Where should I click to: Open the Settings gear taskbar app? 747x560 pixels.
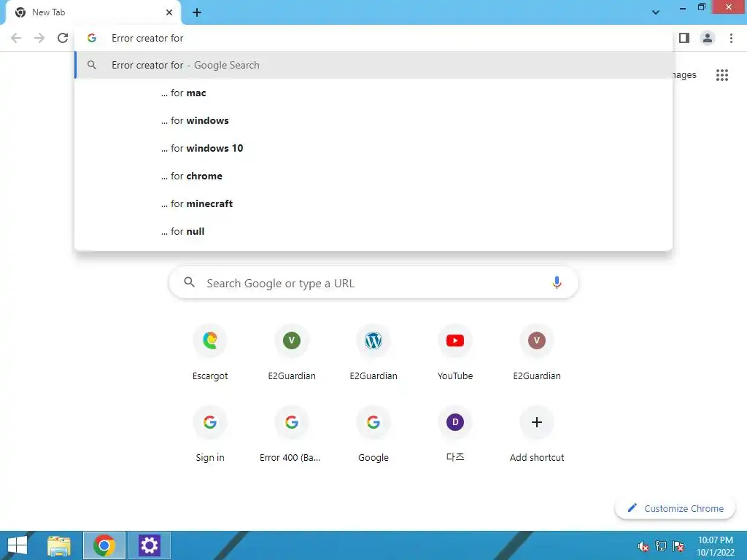pos(149,545)
